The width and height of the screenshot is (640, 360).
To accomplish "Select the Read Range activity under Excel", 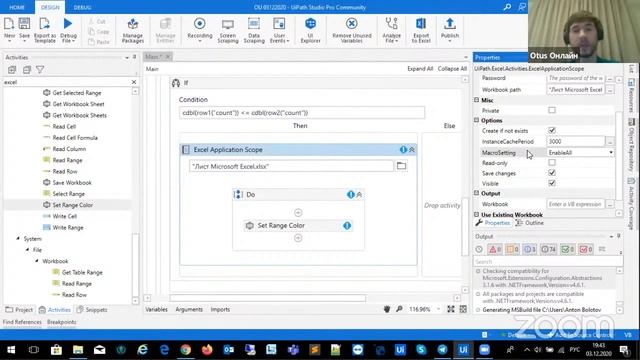I will (x=67, y=160).
